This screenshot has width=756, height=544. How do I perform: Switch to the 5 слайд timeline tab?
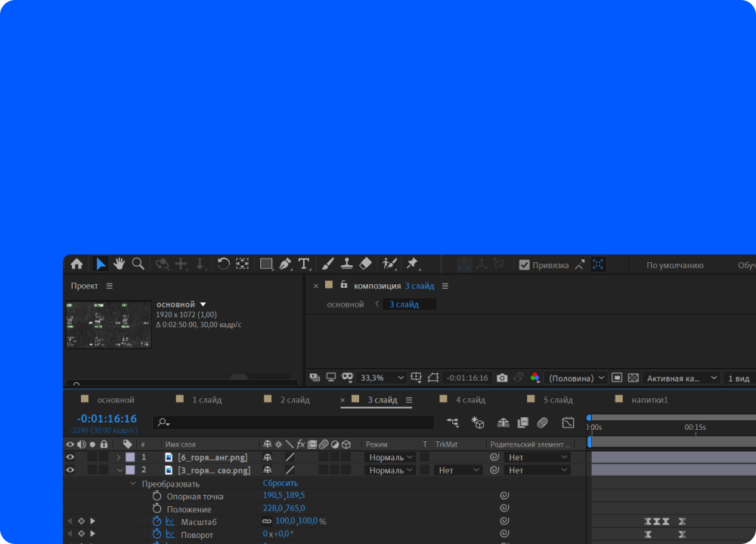[558, 400]
